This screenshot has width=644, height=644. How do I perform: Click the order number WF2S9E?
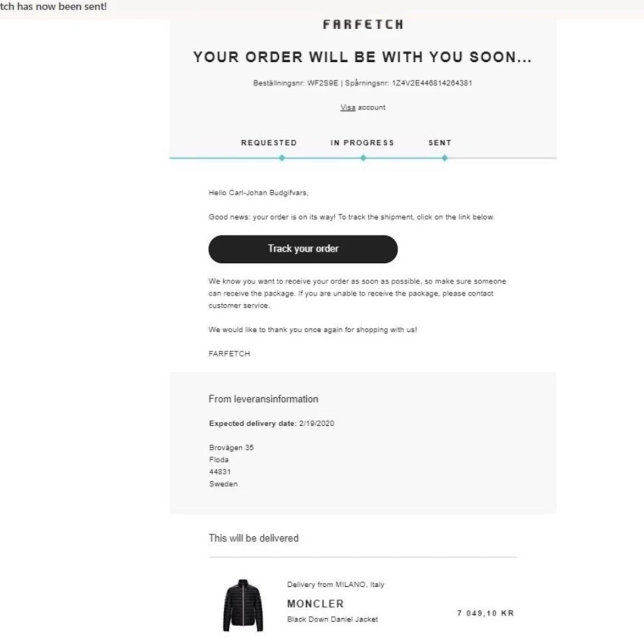point(322,83)
